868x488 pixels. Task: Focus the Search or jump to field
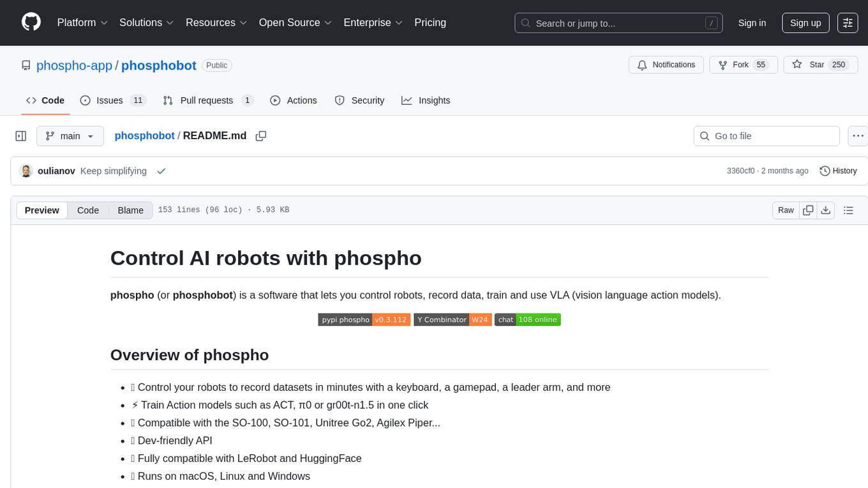tap(618, 23)
